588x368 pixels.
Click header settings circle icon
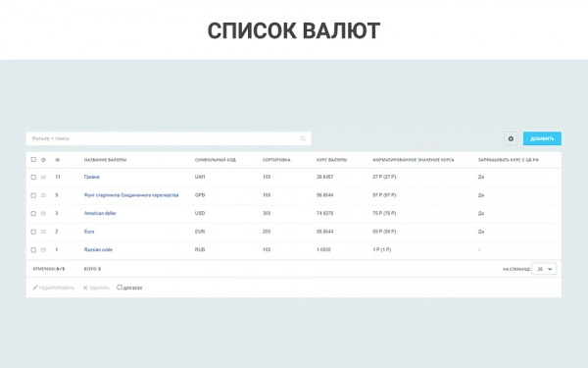tap(43, 160)
